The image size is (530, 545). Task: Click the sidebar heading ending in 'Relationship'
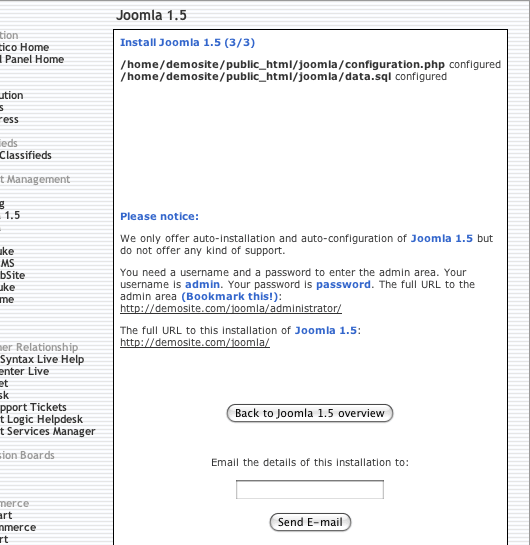point(39,347)
